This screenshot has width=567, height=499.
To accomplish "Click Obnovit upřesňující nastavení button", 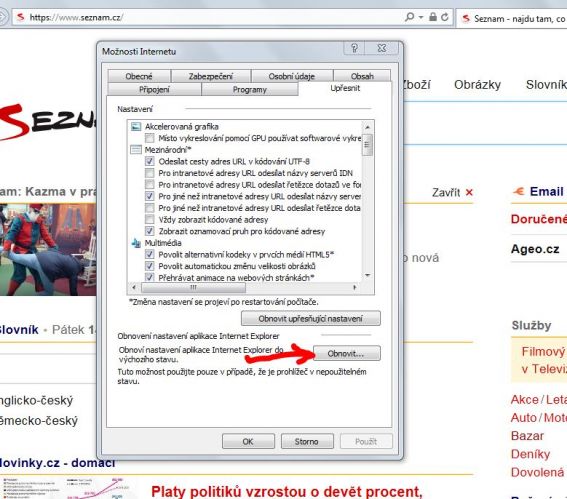I will (x=311, y=319).
